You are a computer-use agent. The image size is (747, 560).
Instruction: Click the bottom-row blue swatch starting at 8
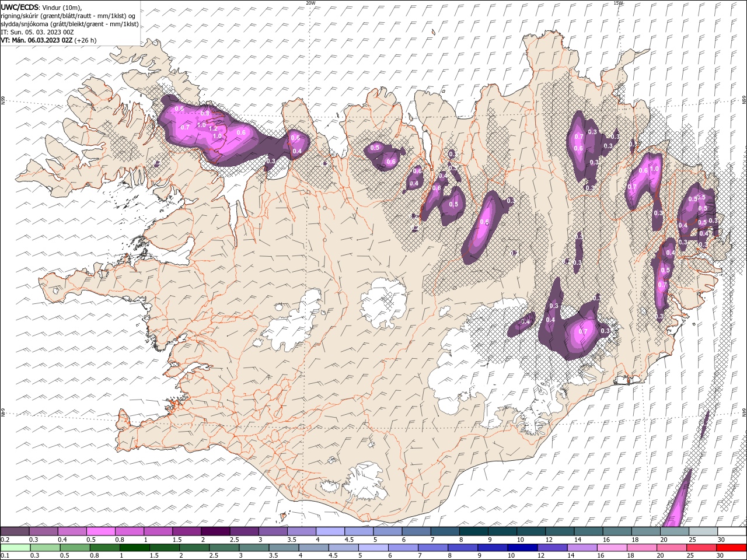[x=462, y=548]
